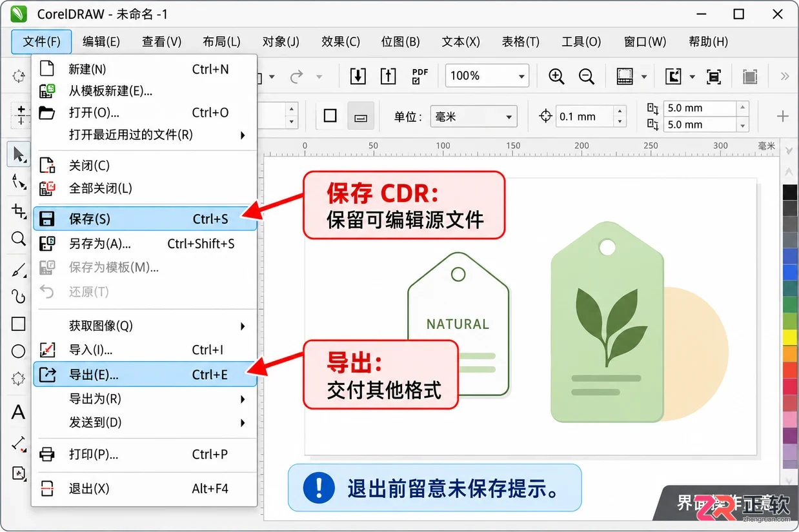Click the Zoom out magnifier button

[586, 77]
